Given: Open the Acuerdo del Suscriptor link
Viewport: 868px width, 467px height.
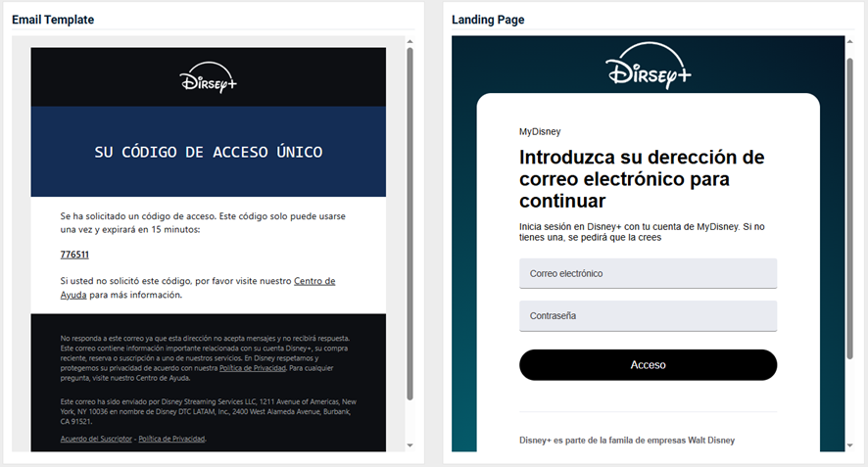Looking at the screenshot, I should pos(96,439).
